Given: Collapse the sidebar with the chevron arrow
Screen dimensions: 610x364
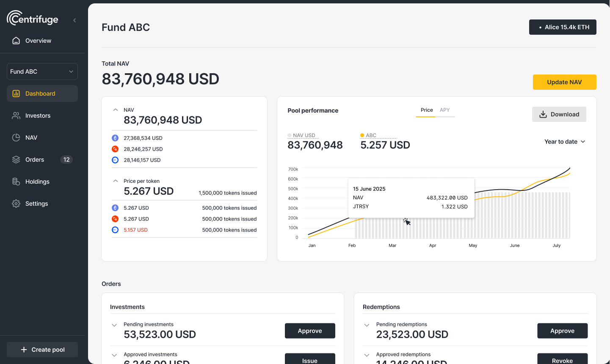Looking at the screenshot, I should point(75,20).
